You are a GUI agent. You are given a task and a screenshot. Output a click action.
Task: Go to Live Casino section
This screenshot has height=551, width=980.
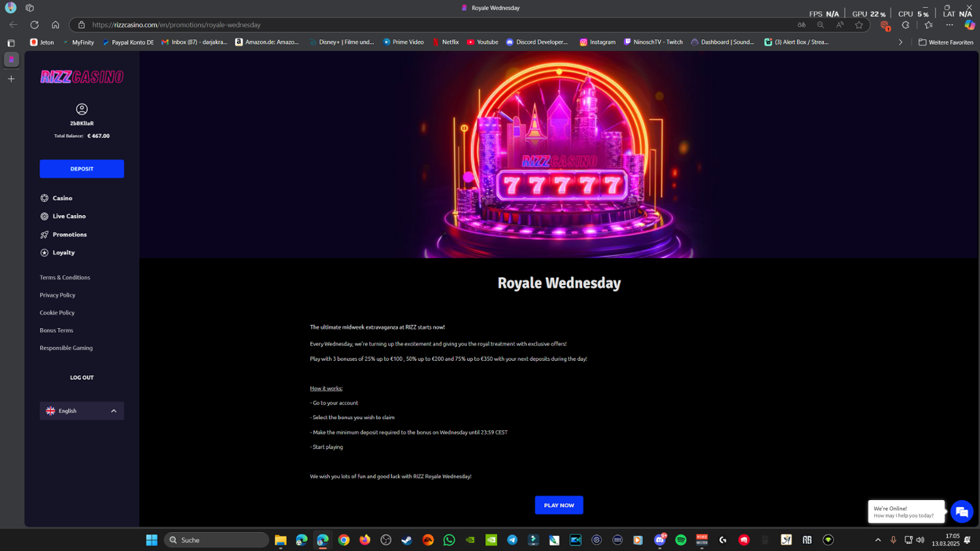click(x=69, y=216)
